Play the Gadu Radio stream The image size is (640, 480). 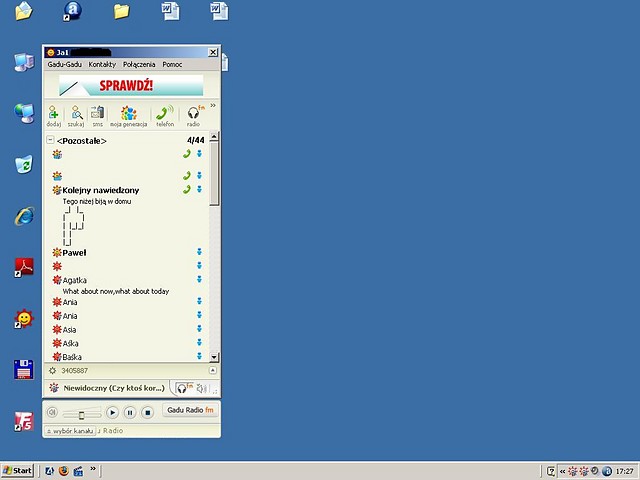112,413
